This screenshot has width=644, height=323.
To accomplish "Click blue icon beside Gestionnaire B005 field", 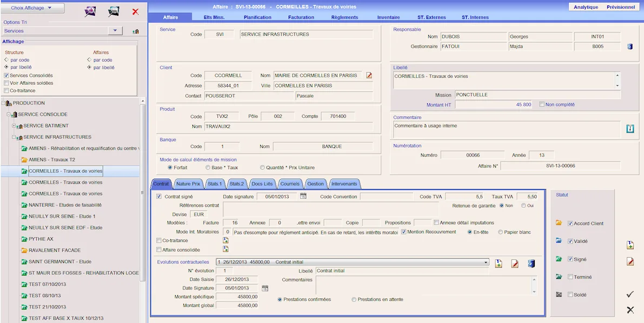I will point(629,47).
